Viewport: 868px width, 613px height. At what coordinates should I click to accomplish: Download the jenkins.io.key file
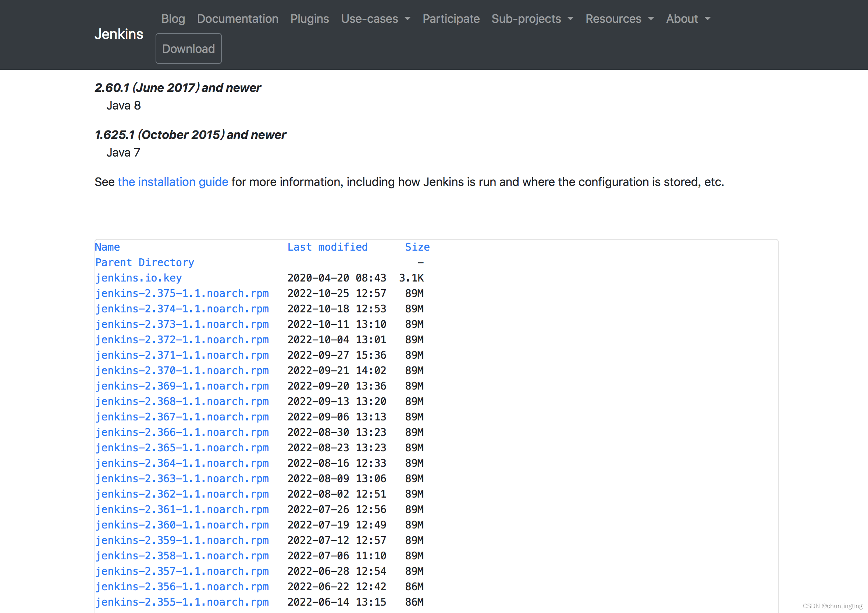[x=138, y=278]
